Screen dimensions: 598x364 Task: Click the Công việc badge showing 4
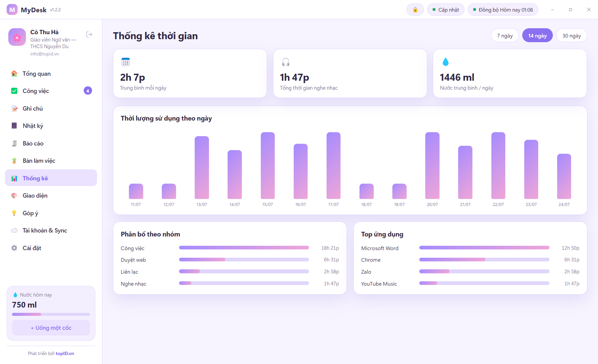pyautogui.click(x=88, y=91)
